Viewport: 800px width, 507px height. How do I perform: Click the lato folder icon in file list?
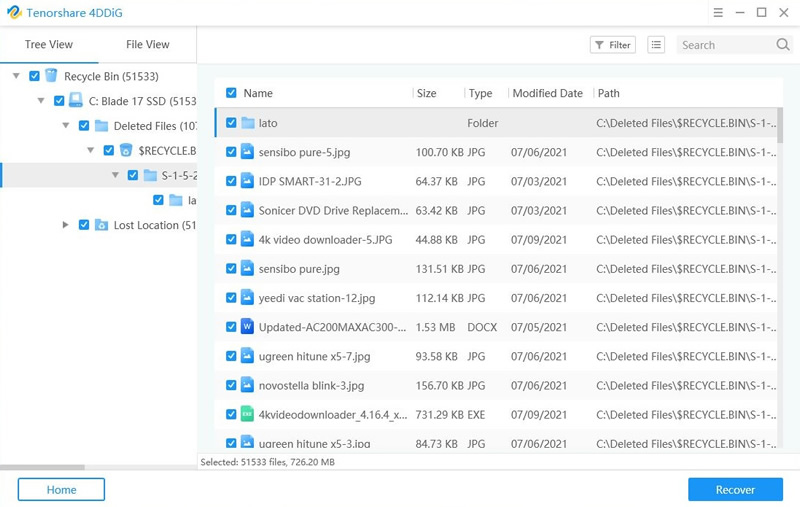(x=248, y=123)
